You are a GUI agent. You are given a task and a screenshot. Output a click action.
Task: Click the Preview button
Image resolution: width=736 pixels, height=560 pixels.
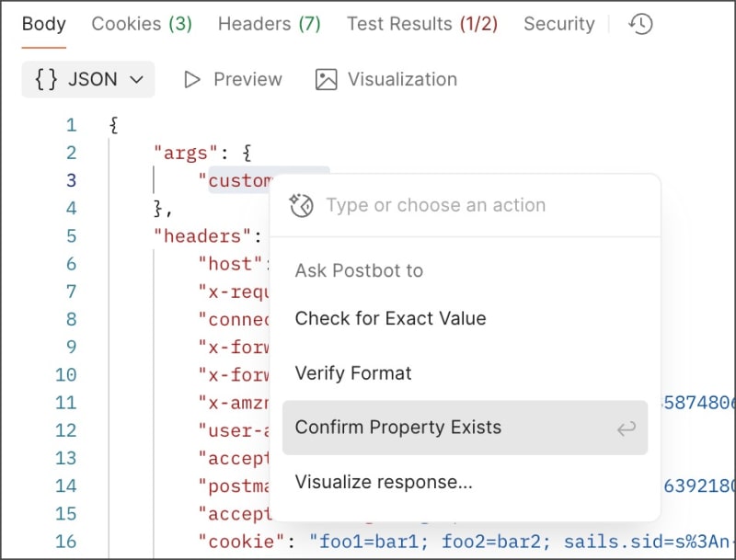[x=234, y=80]
